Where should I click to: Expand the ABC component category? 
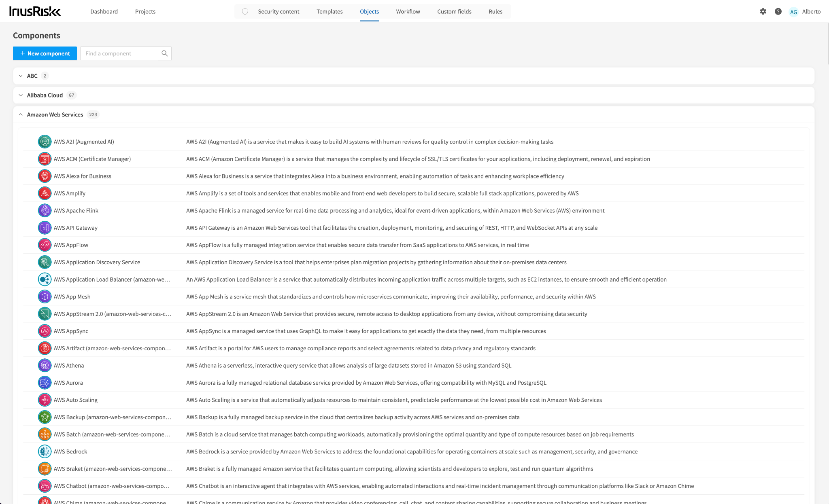coord(21,76)
